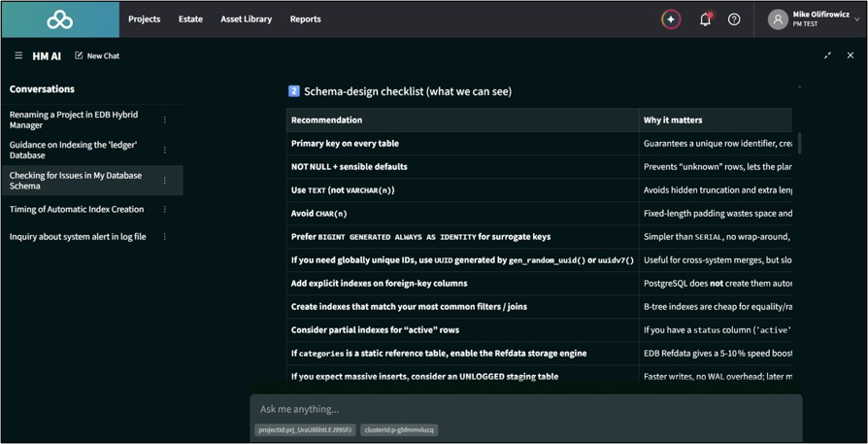Close the HM AI chat panel
The height and width of the screenshot is (444, 868).
(851, 55)
